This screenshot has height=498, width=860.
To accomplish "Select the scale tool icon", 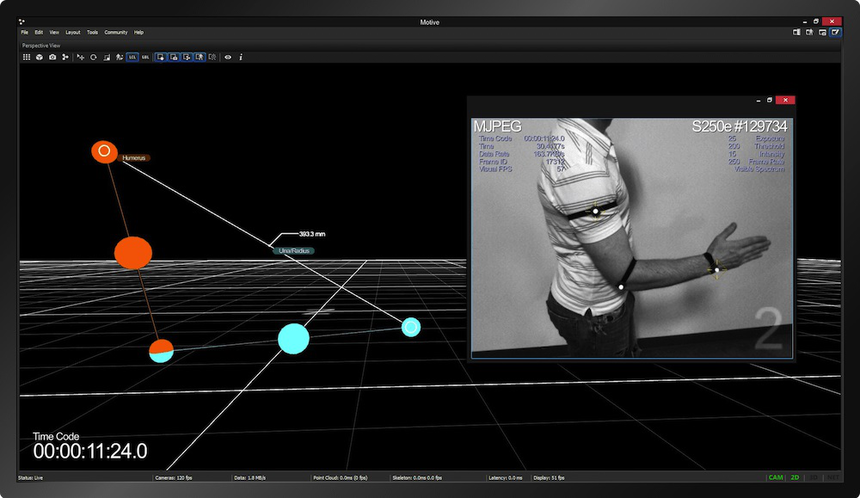I will [x=106, y=57].
